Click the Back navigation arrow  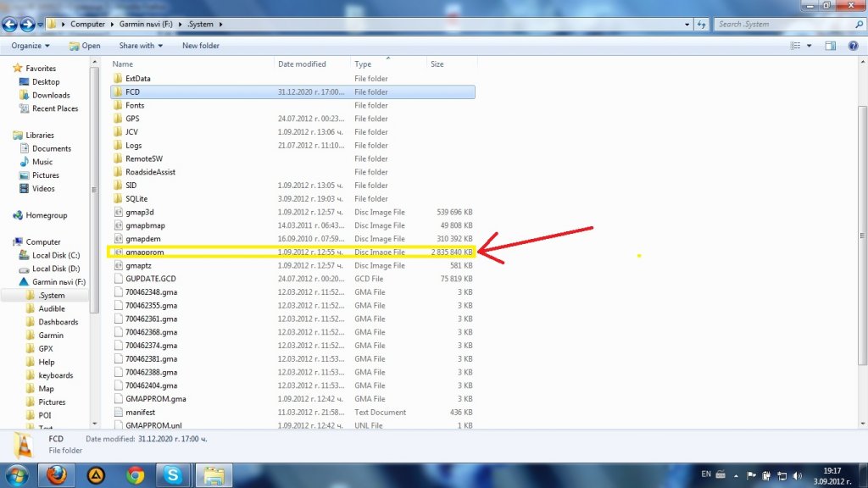tap(11, 25)
